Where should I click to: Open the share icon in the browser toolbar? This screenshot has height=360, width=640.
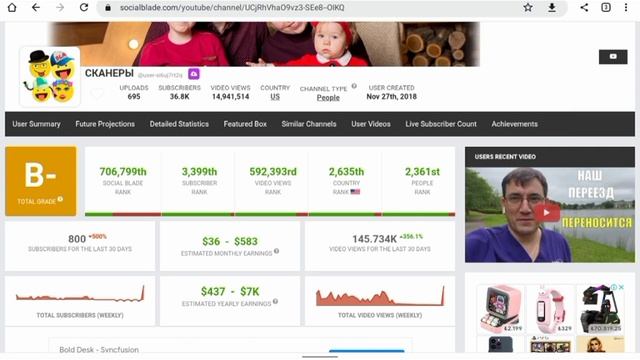[584, 7]
